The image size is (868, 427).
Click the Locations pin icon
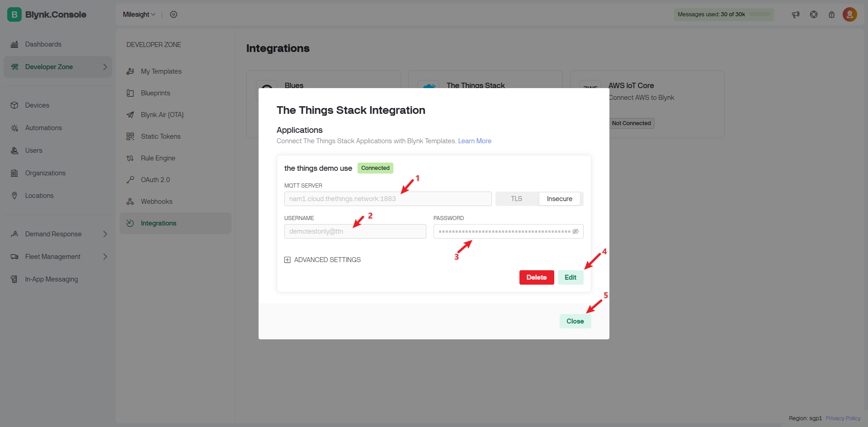[x=14, y=196]
